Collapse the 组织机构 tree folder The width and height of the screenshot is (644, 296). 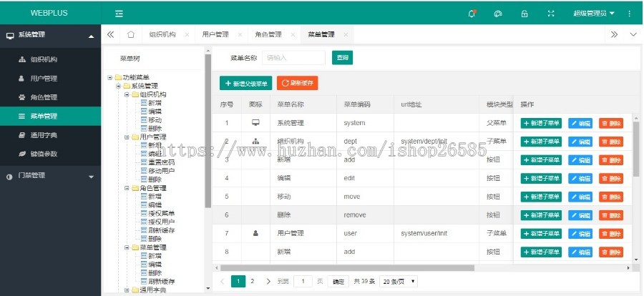(x=127, y=94)
